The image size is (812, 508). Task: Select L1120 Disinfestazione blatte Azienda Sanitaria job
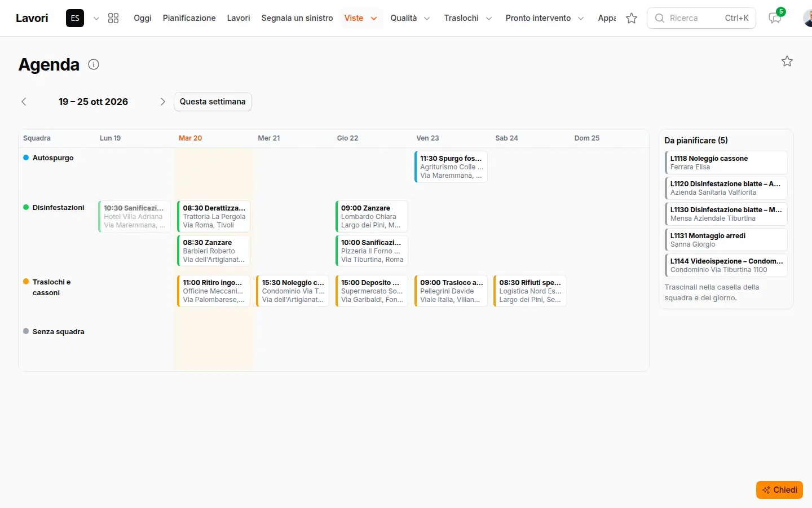point(726,188)
